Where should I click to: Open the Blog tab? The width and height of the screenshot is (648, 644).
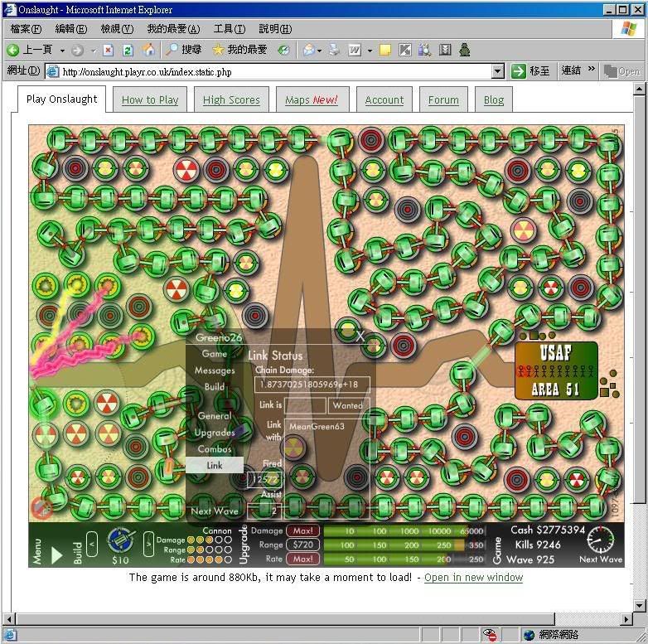[x=494, y=99]
